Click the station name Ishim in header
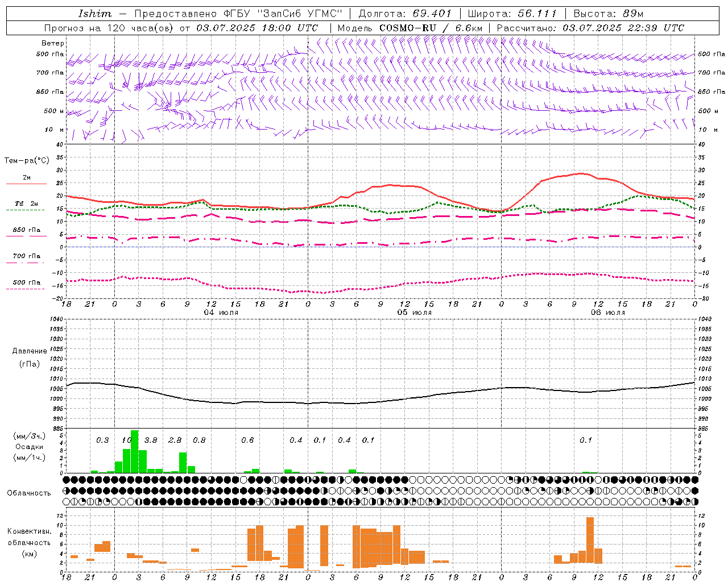 (95, 14)
